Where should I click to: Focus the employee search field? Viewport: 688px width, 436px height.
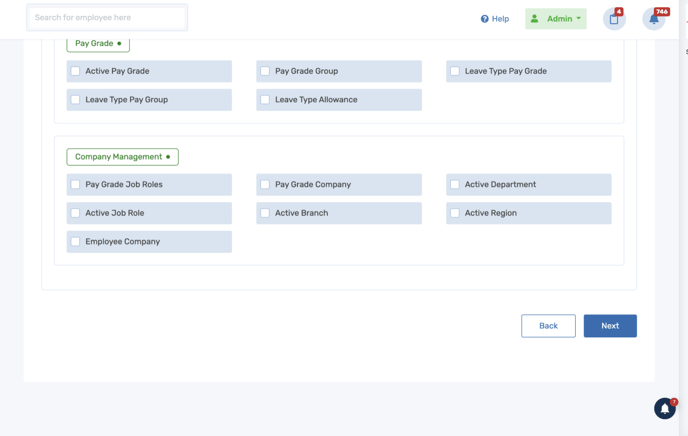107,18
